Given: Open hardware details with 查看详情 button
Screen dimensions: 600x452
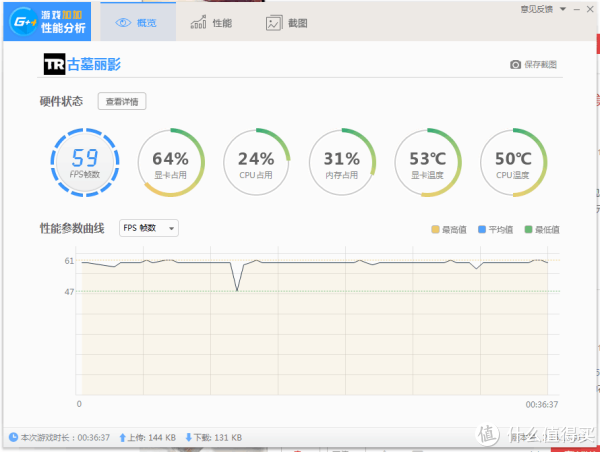Looking at the screenshot, I should click(122, 101).
